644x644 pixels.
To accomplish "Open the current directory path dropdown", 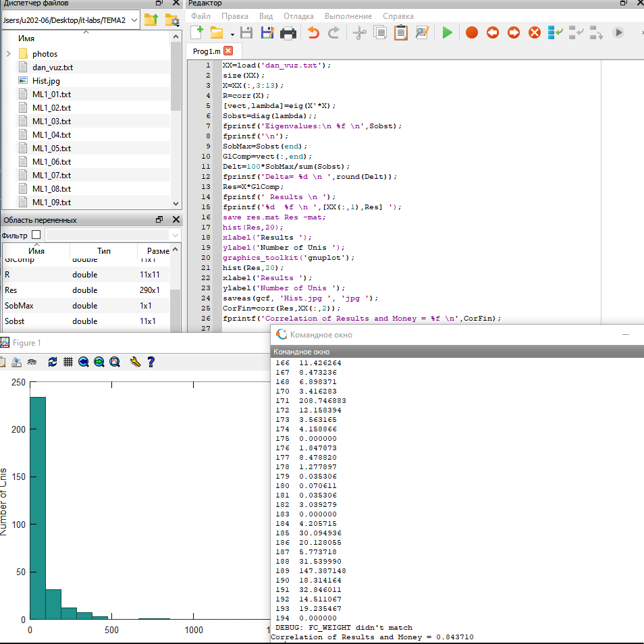I will [134, 20].
